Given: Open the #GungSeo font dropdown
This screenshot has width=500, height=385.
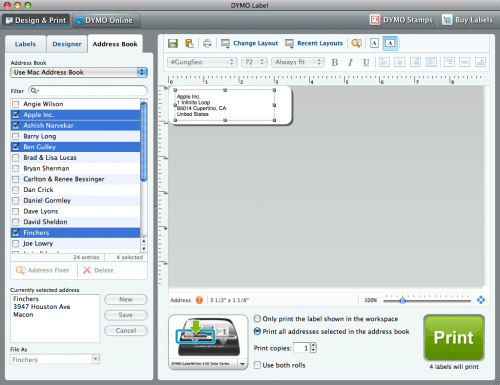Looking at the screenshot, I should tap(202, 62).
